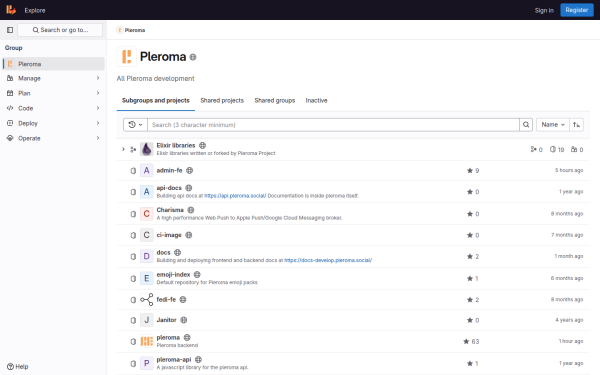Click the Deploy icon in the sidebar
The image size is (600, 375).
[10, 123]
